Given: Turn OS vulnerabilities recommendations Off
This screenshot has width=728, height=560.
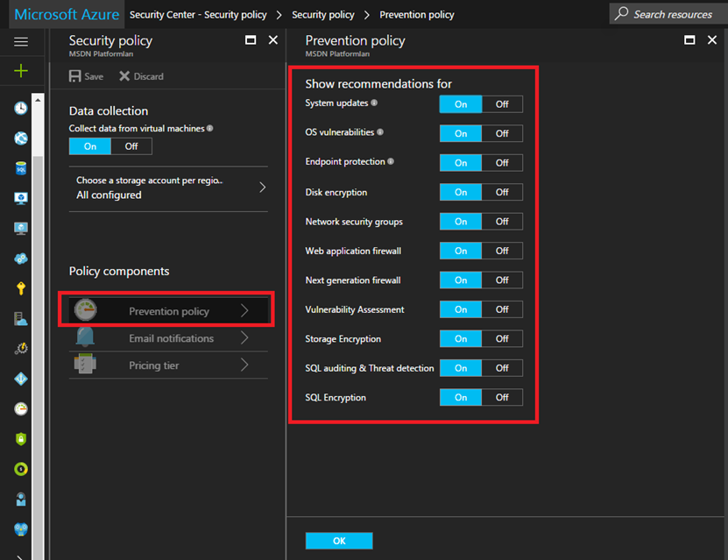Looking at the screenshot, I should [502, 133].
